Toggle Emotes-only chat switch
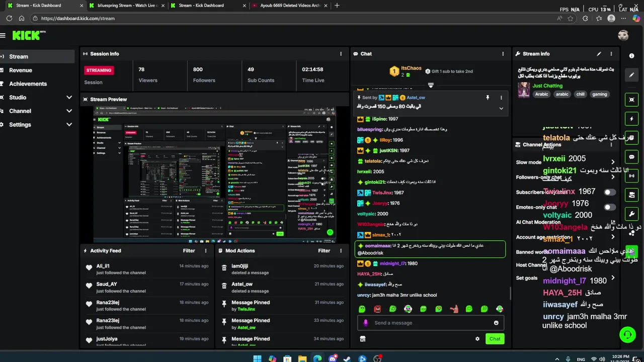Image resolution: width=644 pixels, height=362 pixels. pos(610,207)
